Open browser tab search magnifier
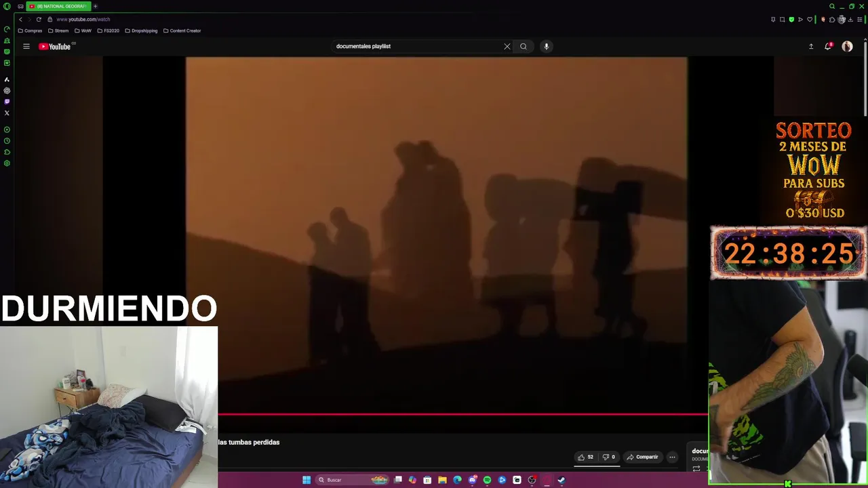 [832, 6]
